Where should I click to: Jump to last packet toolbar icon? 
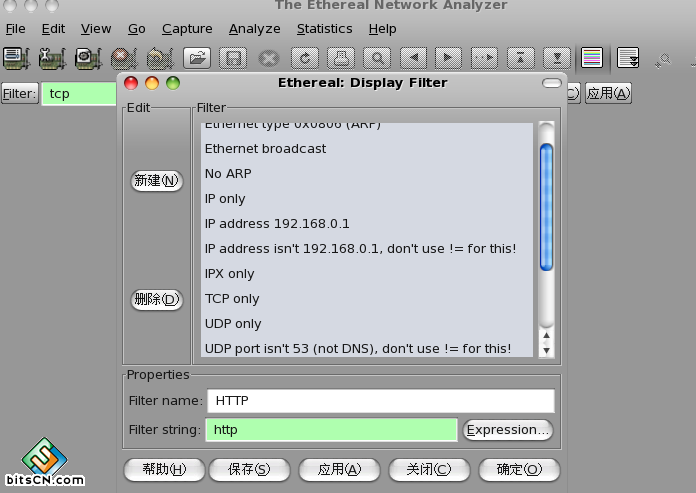(556, 57)
